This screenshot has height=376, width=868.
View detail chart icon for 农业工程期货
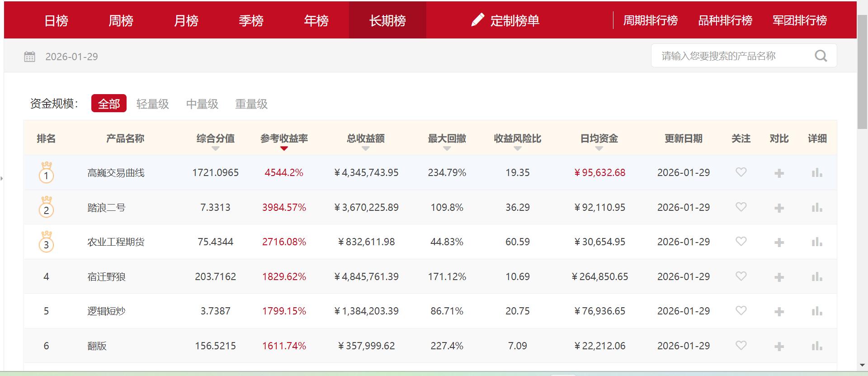pos(816,242)
